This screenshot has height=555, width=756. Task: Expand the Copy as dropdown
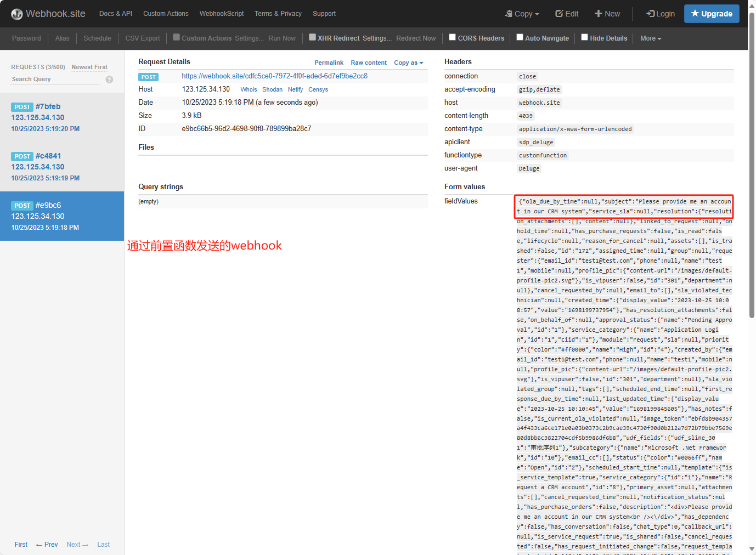pos(408,63)
